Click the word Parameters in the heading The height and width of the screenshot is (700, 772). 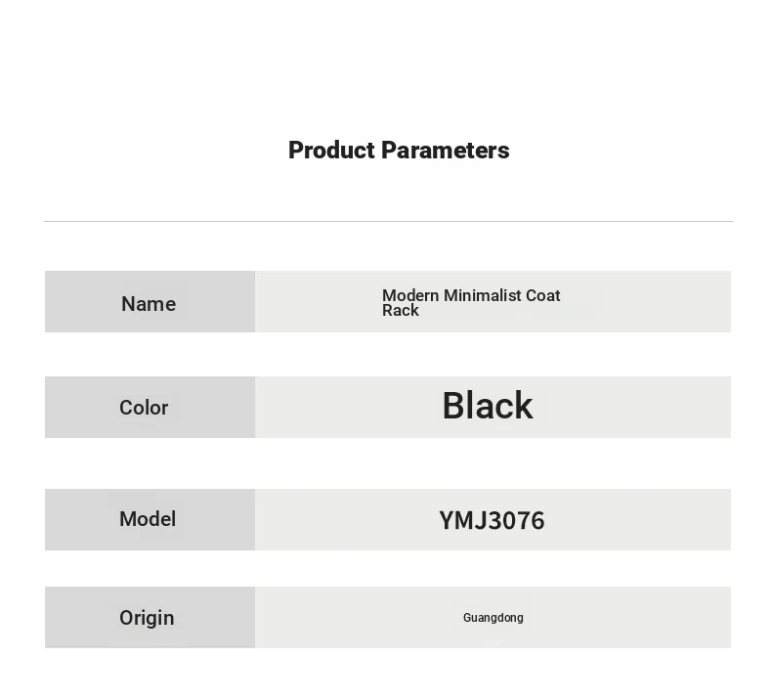pyautogui.click(x=445, y=151)
